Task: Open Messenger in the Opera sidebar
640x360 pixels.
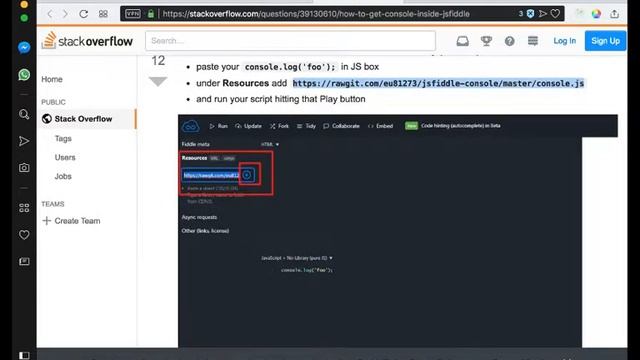Action: pos(24,48)
